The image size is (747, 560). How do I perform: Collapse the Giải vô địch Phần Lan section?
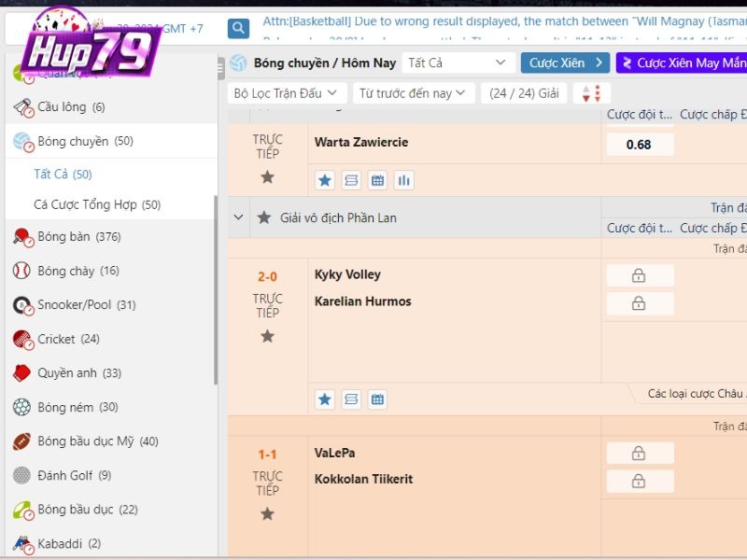tap(239, 217)
